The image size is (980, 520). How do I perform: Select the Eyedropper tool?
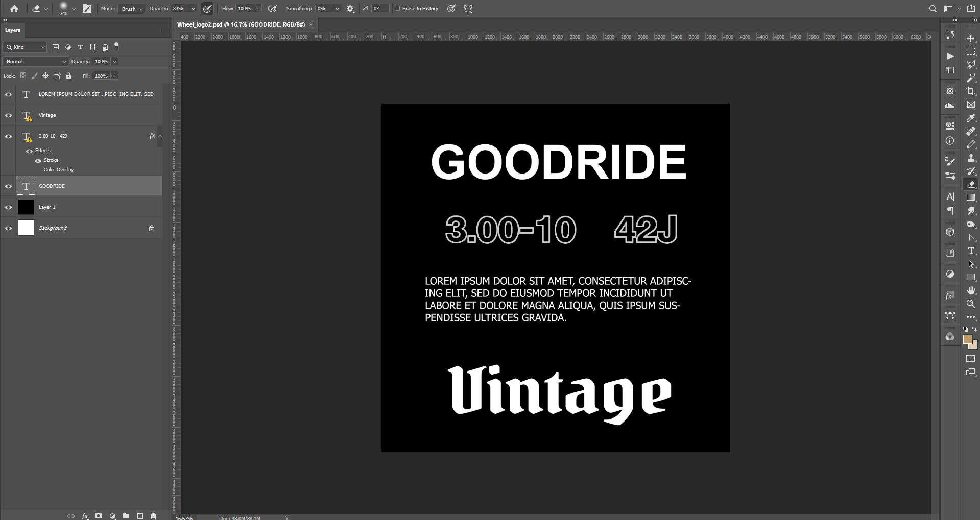pos(970,118)
